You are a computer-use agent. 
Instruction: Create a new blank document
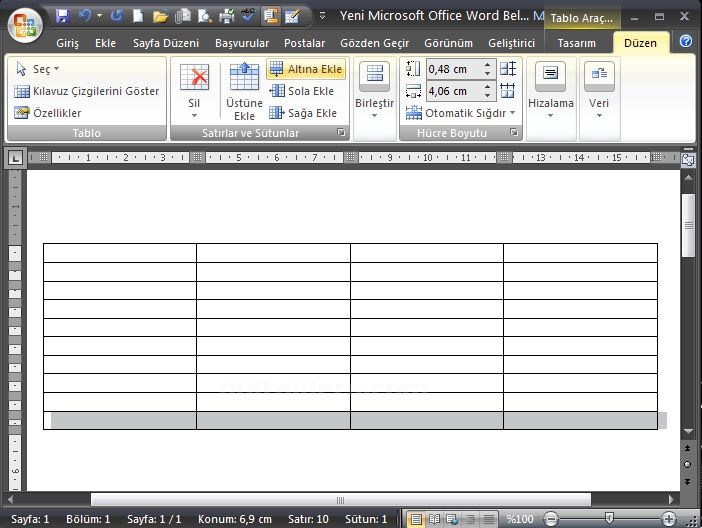(x=138, y=16)
